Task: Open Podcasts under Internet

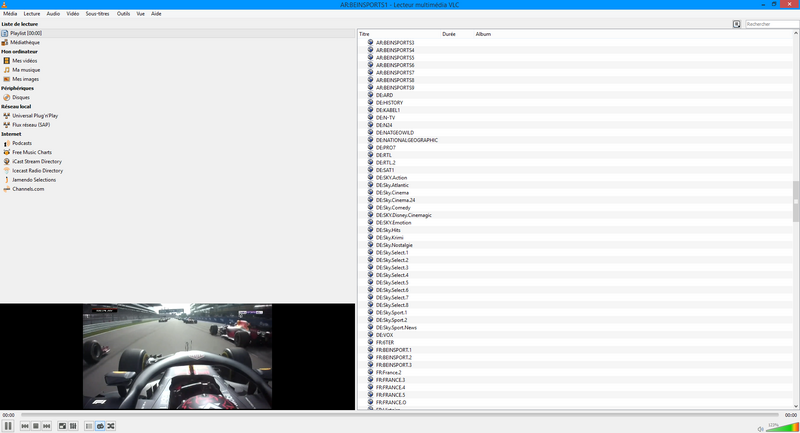Action: tap(22, 143)
